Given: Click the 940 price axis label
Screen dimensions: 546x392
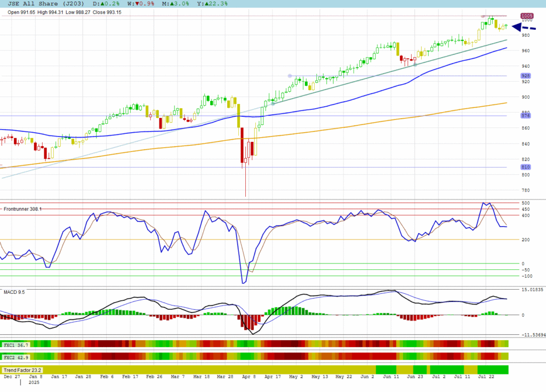Looking at the screenshot, I should point(525,66).
